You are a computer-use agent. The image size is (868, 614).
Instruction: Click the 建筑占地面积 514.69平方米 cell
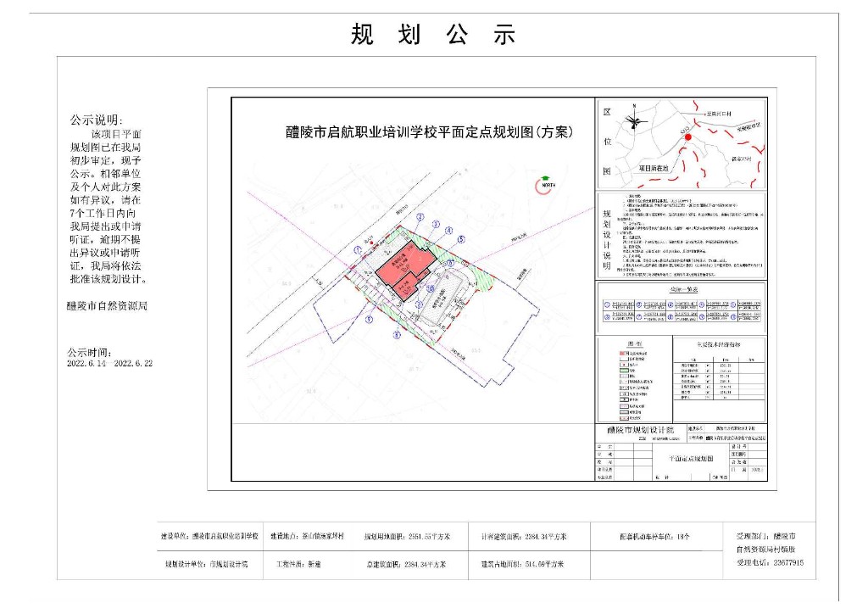[522, 563]
